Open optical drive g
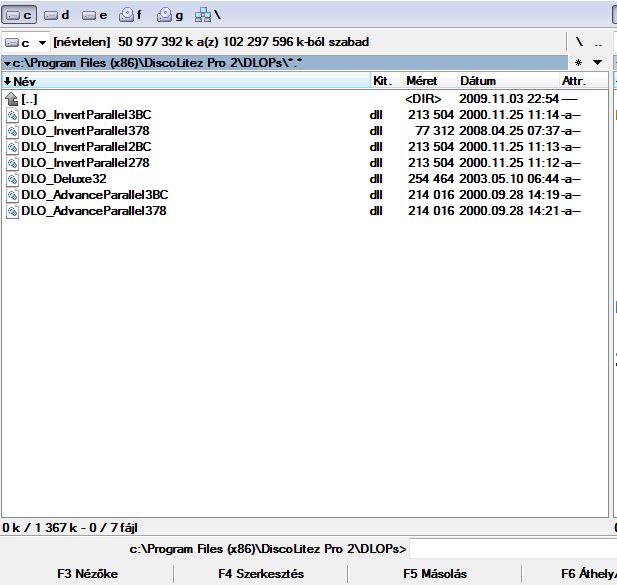This screenshot has height=585, width=617. click(170, 15)
